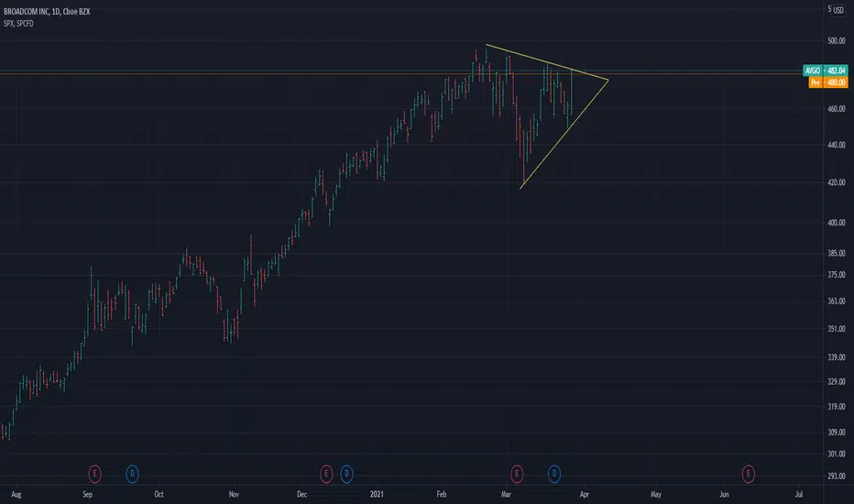
Task: Click the 420.00 price axis label
Action: 836,182
